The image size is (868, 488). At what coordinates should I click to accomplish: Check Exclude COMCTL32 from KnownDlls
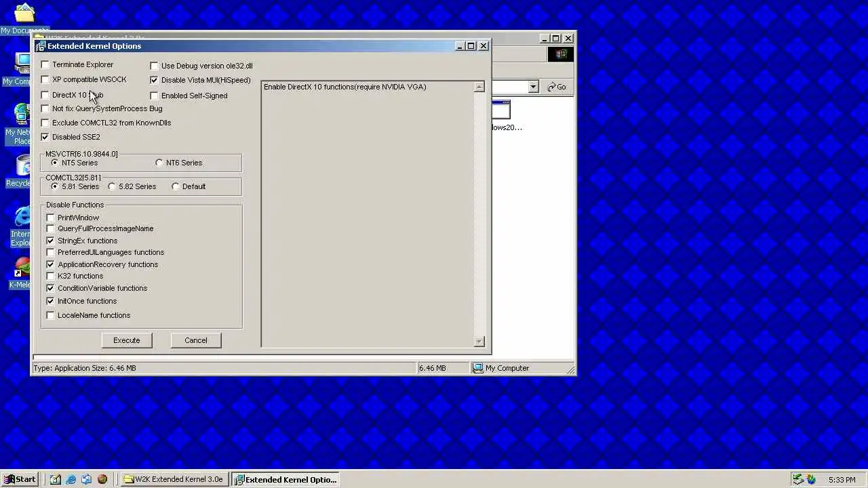point(45,123)
